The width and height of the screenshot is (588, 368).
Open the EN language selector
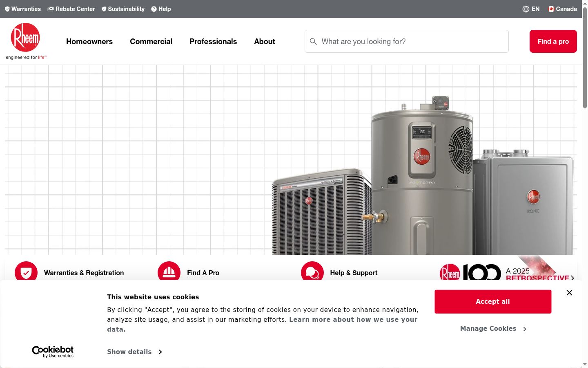531,9
